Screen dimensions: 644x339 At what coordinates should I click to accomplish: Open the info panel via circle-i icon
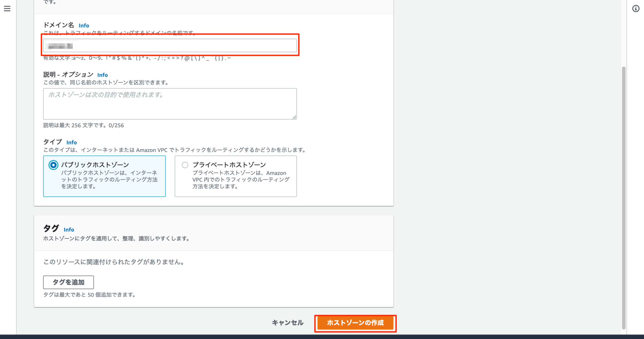point(636,9)
